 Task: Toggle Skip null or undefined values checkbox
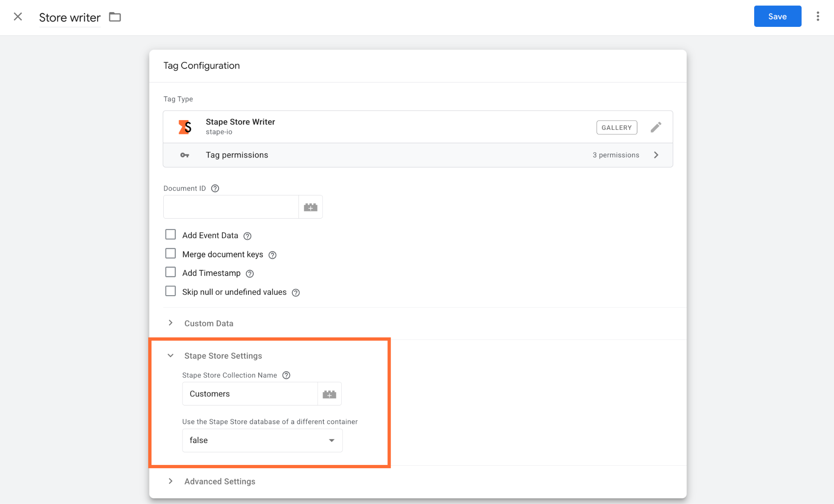point(171,291)
